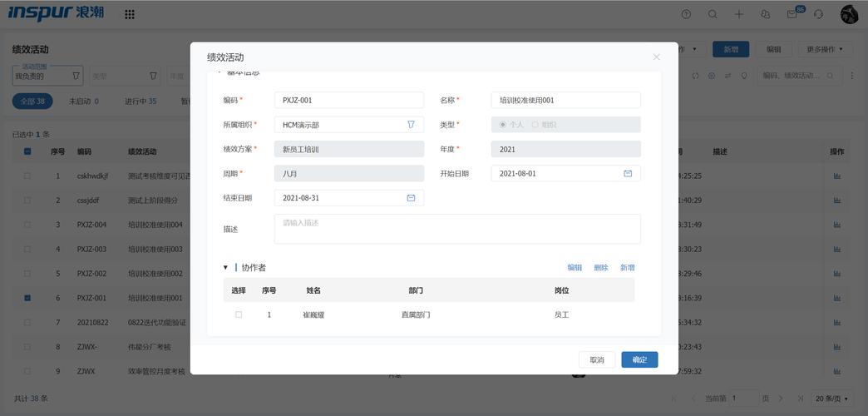Uncheck the row PXJZ-001 checkbox
This screenshot has height=416, width=868.
pos(27,298)
